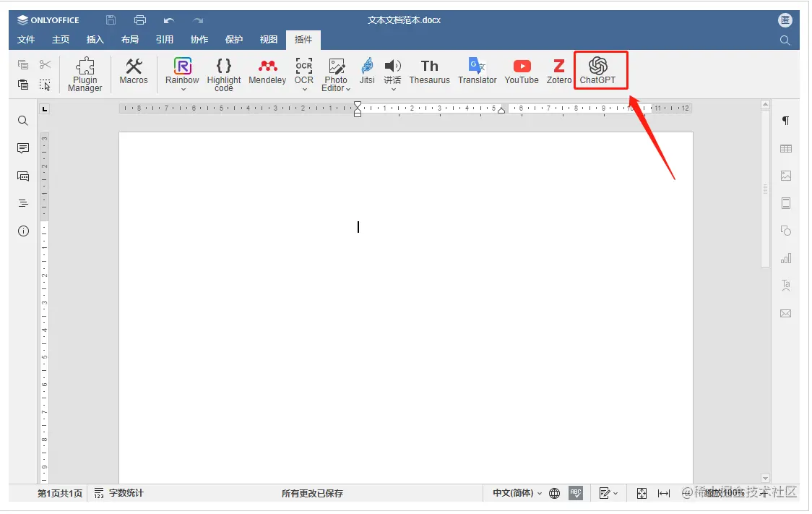Open the ChatGPT plugin
Viewport: 812px width, 514px height.
(x=597, y=71)
